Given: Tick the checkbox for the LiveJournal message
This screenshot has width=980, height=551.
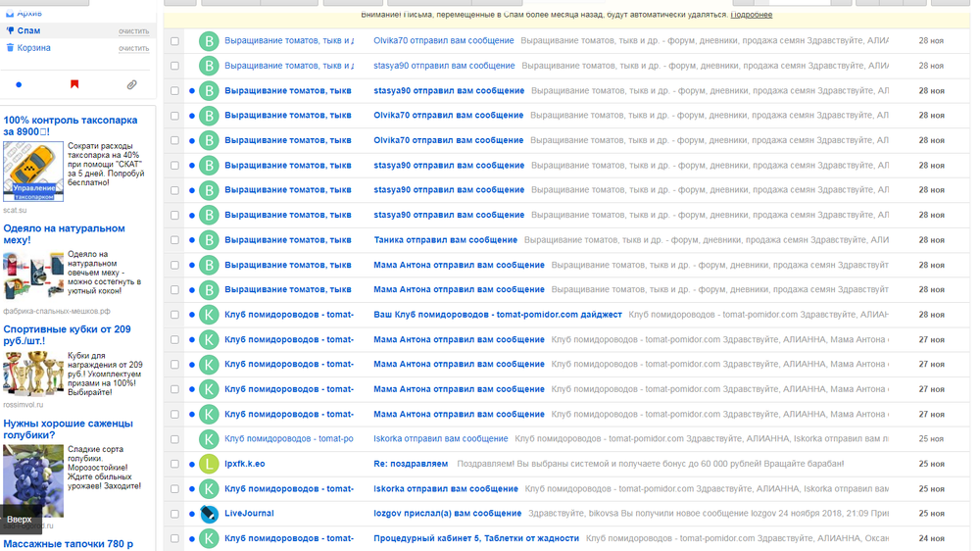Looking at the screenshot, I should point(174,514).
